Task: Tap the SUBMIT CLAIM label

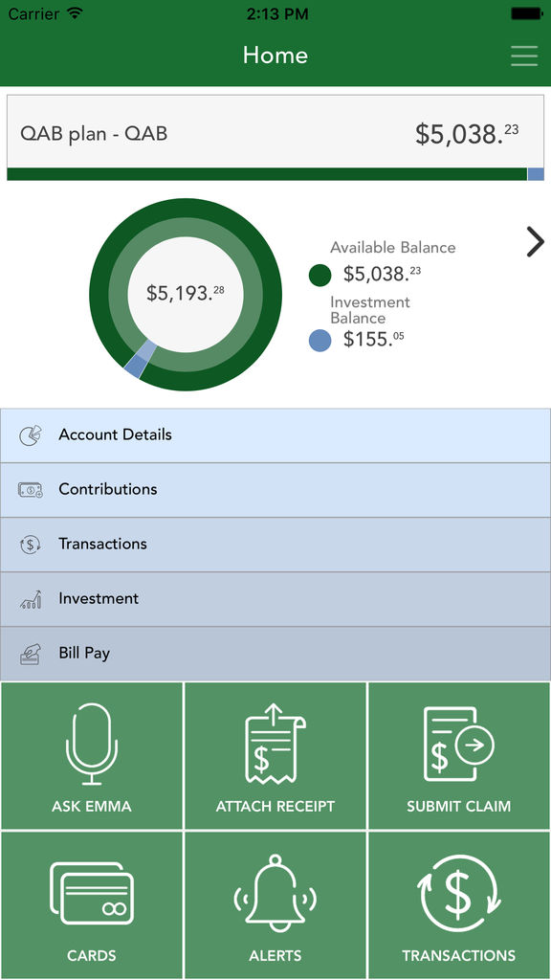Action: 458,806
